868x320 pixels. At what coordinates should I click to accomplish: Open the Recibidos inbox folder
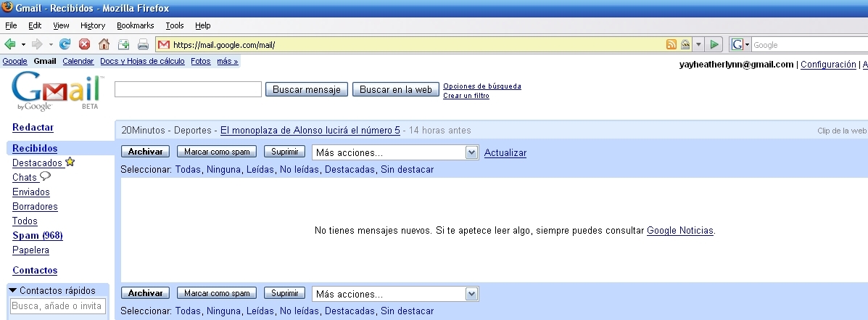35,148
